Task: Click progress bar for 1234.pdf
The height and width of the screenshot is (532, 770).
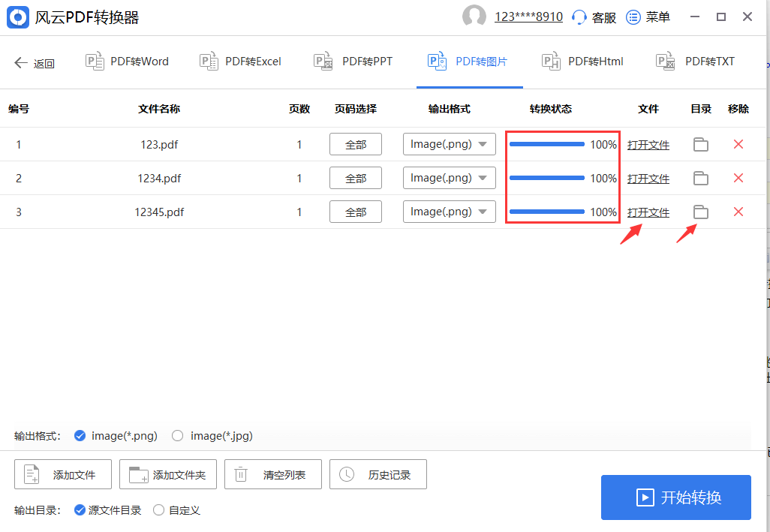Action: coord(547,178)
